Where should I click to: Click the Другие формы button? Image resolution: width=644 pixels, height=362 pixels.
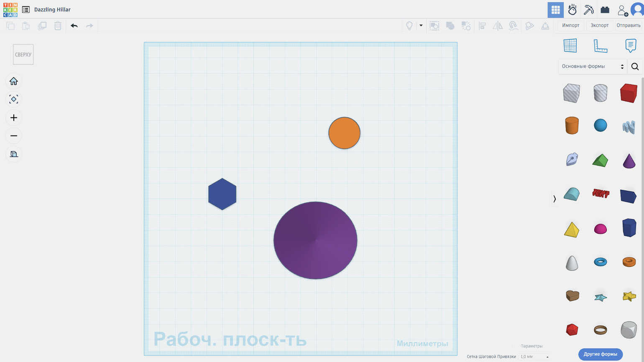point(600,354)
